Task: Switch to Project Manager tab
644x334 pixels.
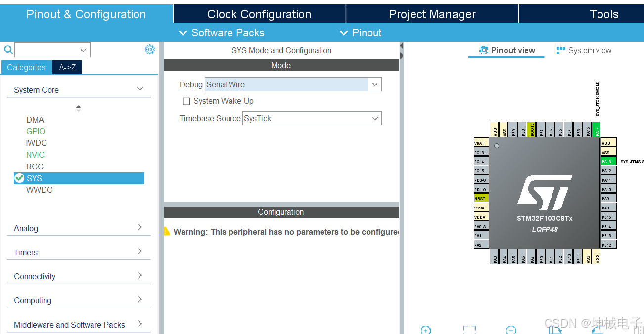Action: pyautogui.click(x=432, y=14)
